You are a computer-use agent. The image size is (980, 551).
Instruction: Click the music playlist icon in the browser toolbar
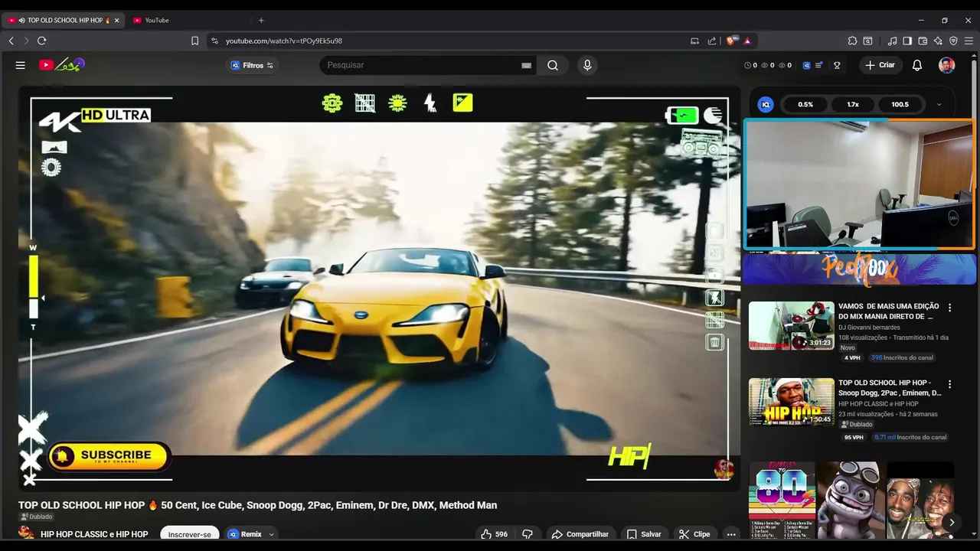892,41
